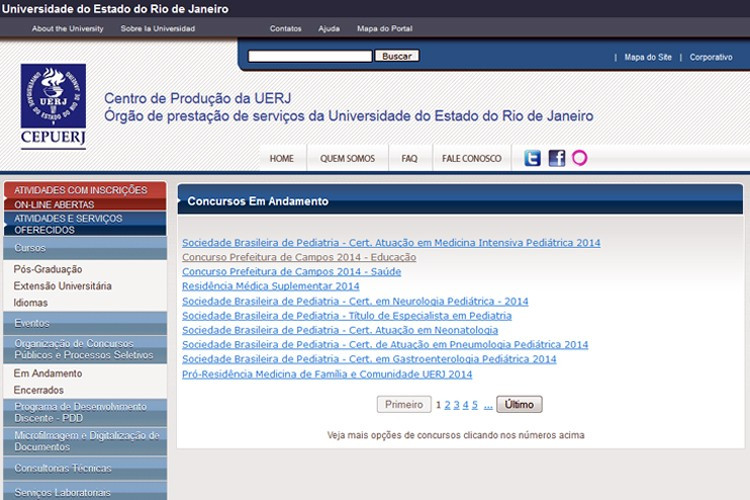Click the CEPUERJ logo
Screen dimensions: 750x500
53,107
